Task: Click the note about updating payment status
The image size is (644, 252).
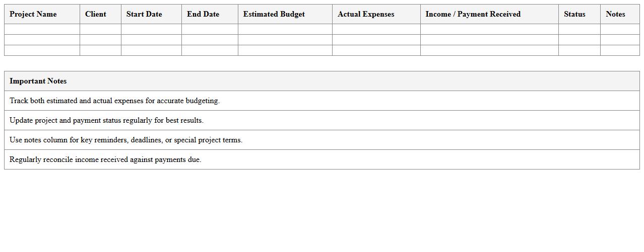Action: (x=107, y=120)
